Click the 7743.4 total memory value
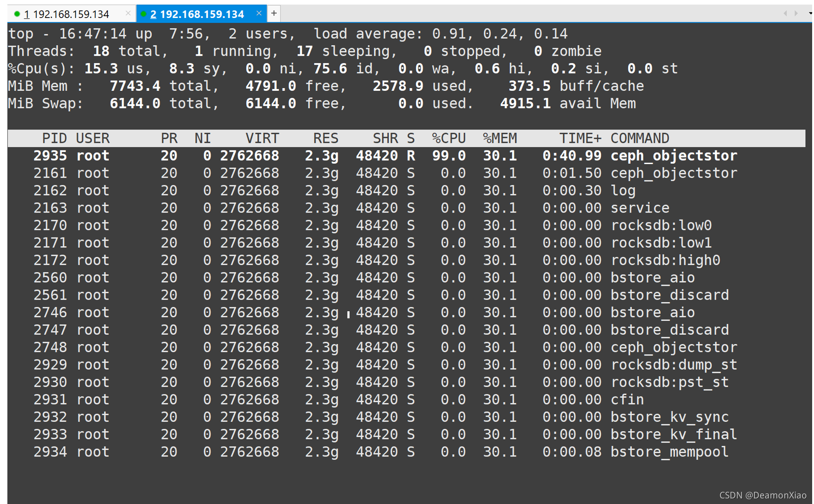This screenshot has width=814, height=504. pos(135,86)
